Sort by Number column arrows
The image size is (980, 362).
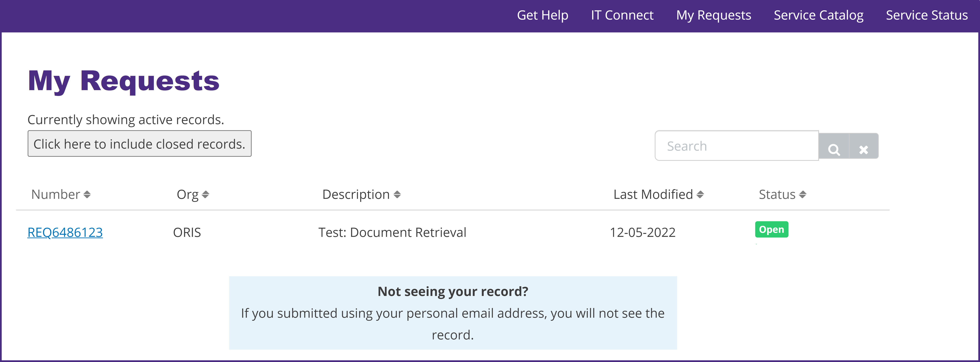[x=87, y=195]
